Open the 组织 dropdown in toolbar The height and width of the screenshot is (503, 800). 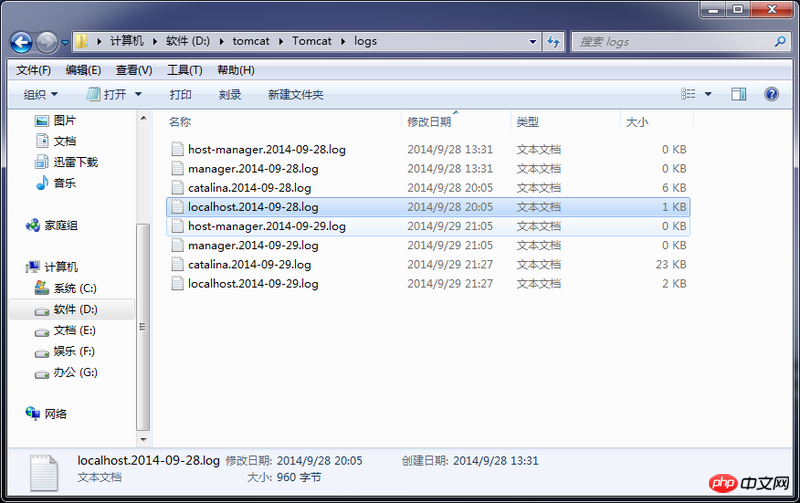click(x=40, y=94)
